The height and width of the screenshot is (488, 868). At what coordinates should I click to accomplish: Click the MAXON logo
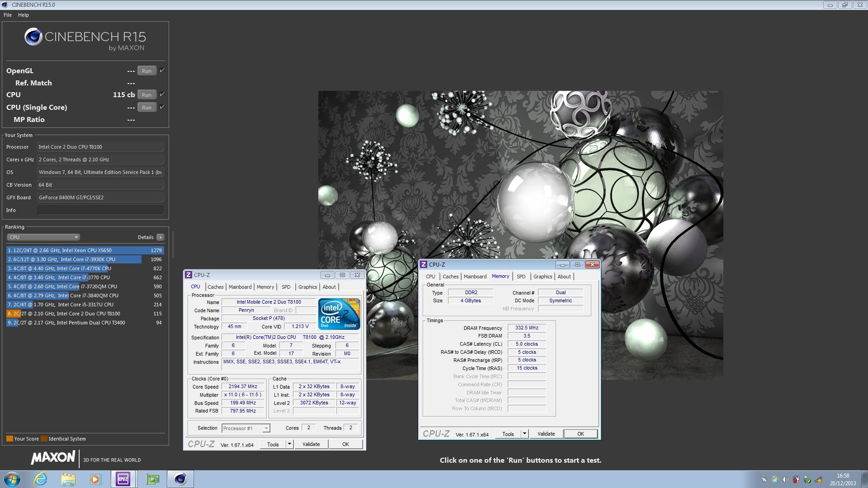53,458
